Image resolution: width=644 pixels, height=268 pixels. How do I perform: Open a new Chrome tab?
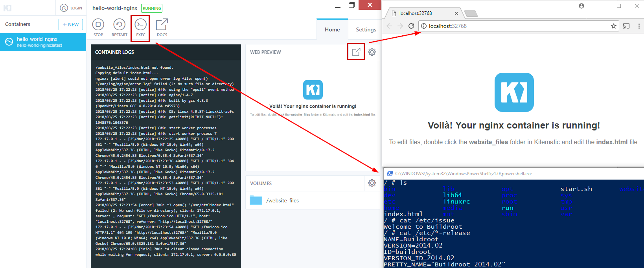tap(471, 14)
